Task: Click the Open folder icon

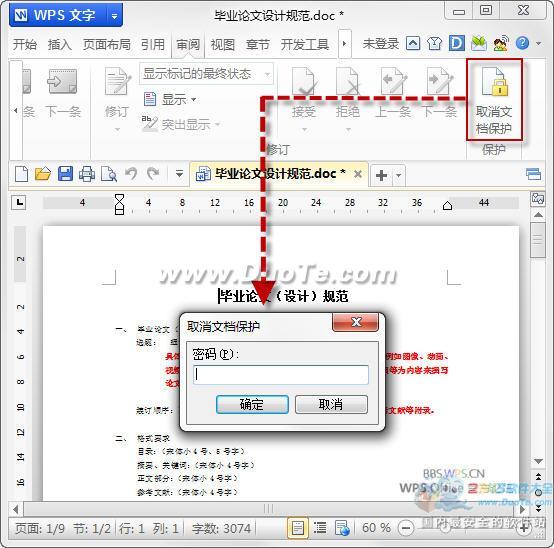Action: click(43, 174)
